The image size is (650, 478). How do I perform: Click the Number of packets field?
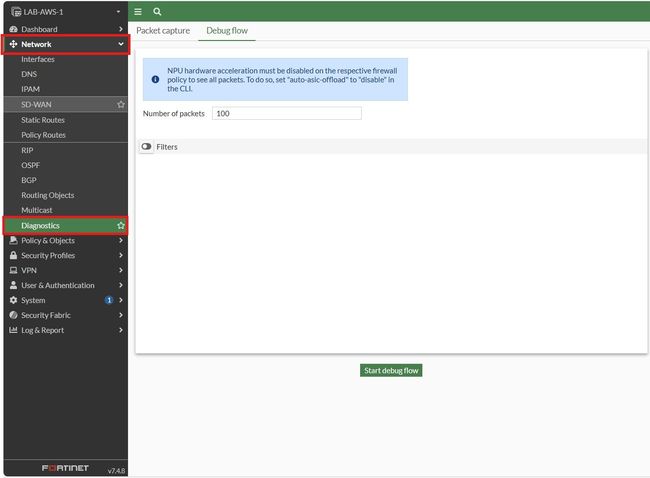click(286, 113)
